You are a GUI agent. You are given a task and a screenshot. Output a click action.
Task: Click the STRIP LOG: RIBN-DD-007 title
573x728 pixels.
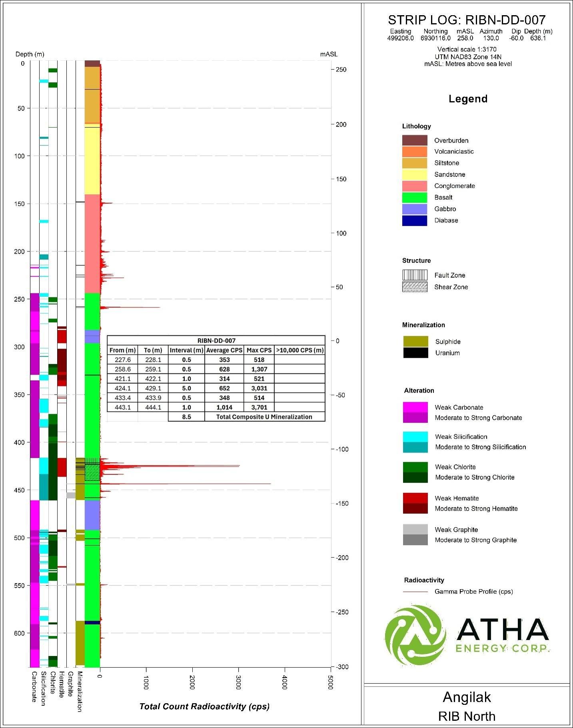467,20
